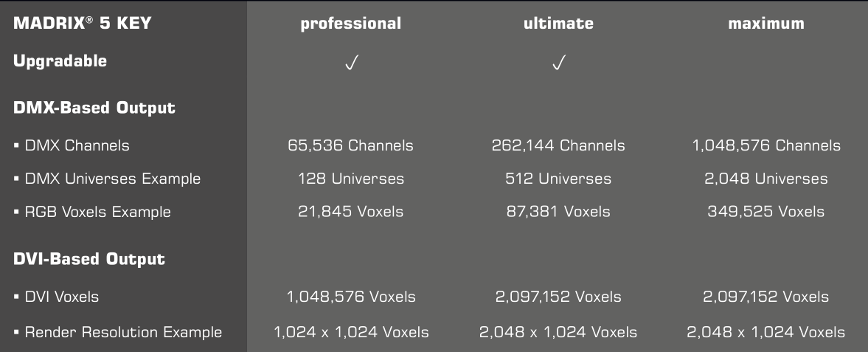
Task: Click the 1,024 x 1,024 Voxels value
Action: (351, 332)
